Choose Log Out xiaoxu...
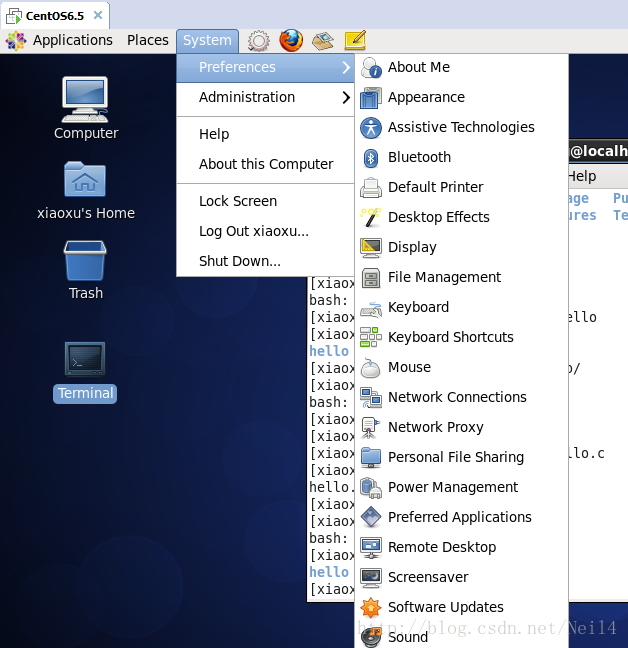The image size is (628, 648). tap(265, 231)
